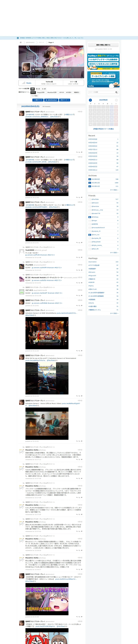This screenshot has height=644, width=138.
Task: Open the @kishinsho3 breadcrumb item
Action: [30, 43]
